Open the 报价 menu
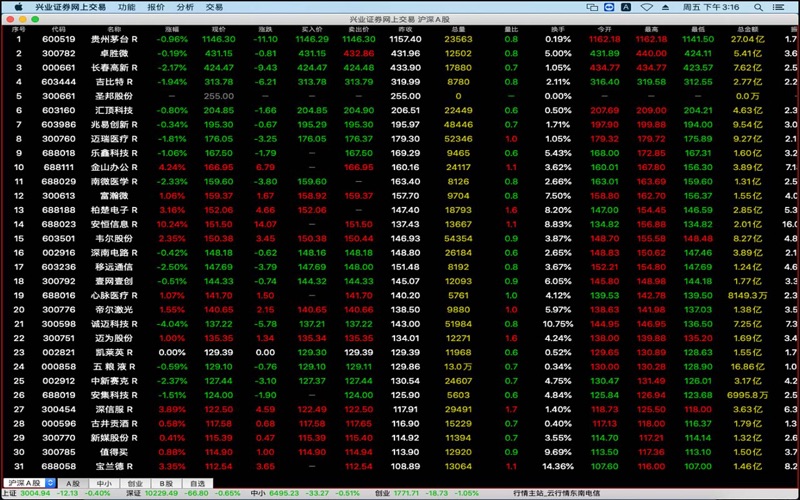Viewport: 800px width, 500px height. (156, 7)
